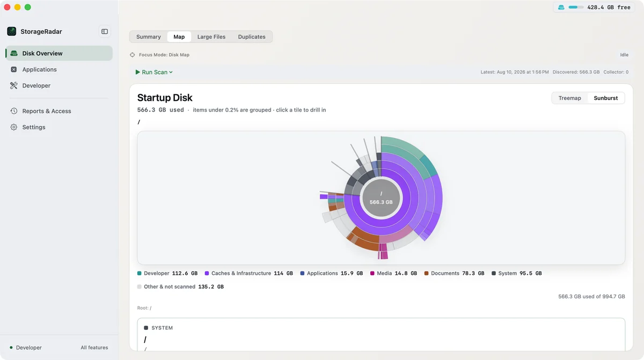This screenshot has height=360, width=644.
Task: Click the Root: / path label
Action: [x=144, y=308]
